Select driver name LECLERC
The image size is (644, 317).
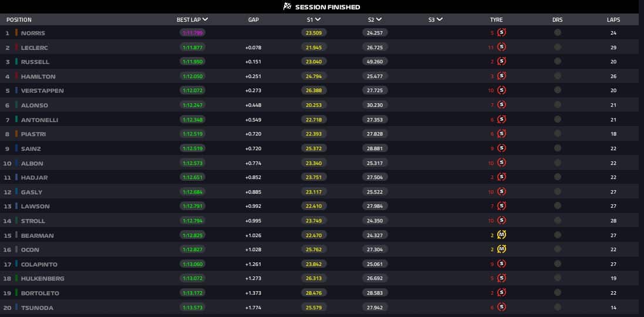coord(35,48)
